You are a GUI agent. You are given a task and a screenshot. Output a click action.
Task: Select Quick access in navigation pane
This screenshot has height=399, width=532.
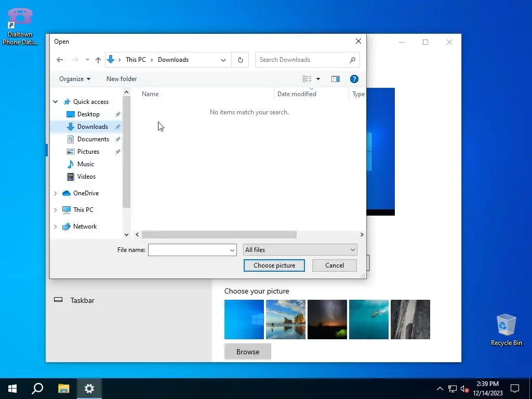(x=91, y=102)
